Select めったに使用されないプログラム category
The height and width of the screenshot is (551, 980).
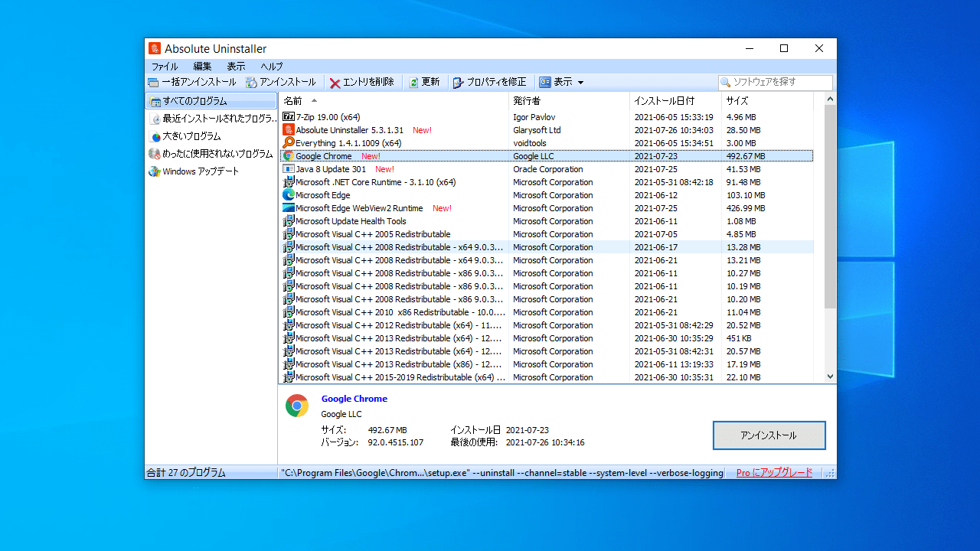211,154
